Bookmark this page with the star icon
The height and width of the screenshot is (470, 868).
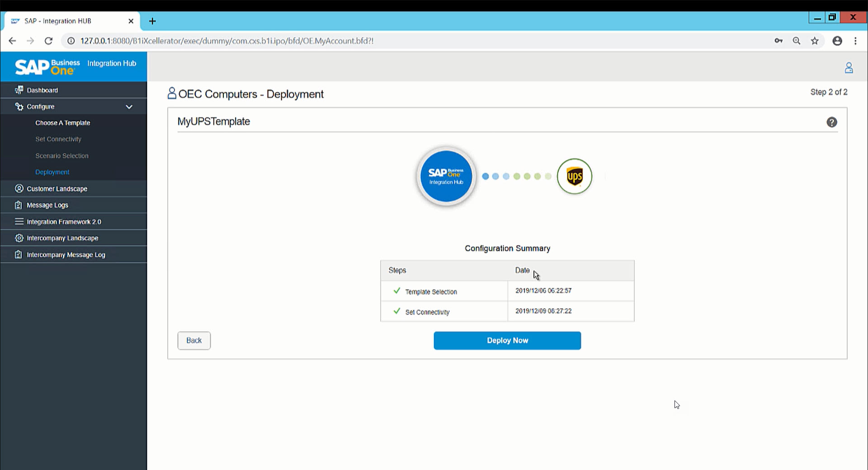click(x=815, y=41)
